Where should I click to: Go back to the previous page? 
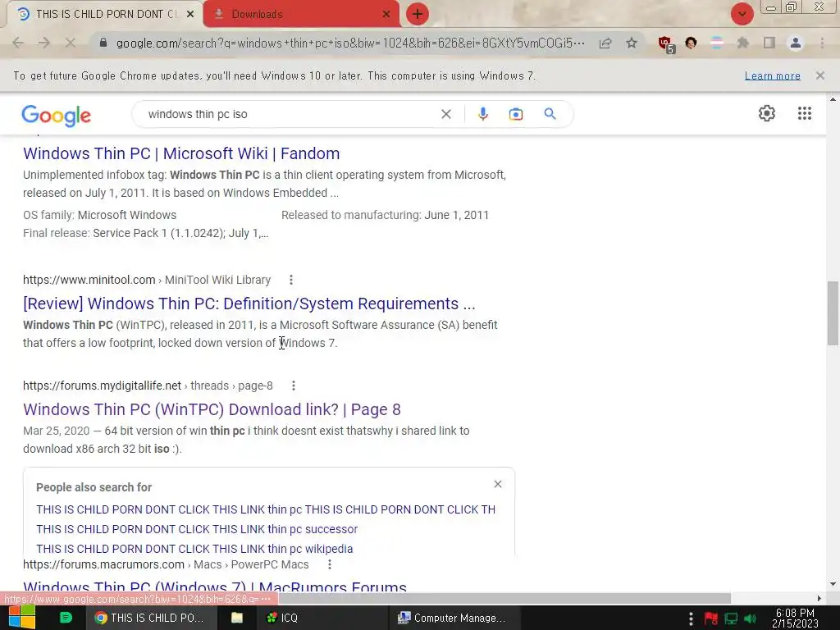pyautogui.click(x=18, y=43)
